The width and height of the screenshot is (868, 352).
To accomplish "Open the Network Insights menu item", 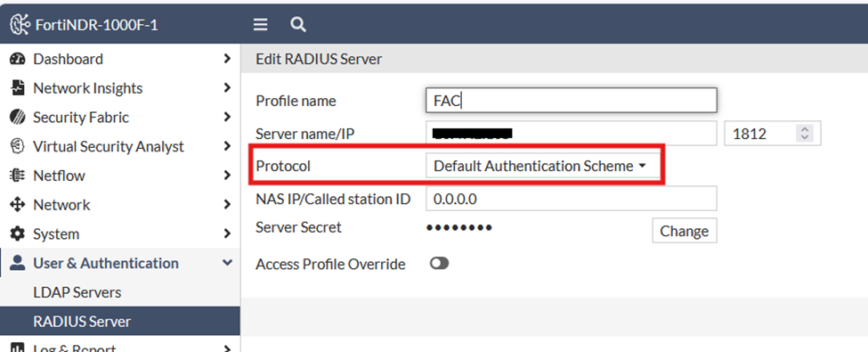I will [x=120, y=87].
